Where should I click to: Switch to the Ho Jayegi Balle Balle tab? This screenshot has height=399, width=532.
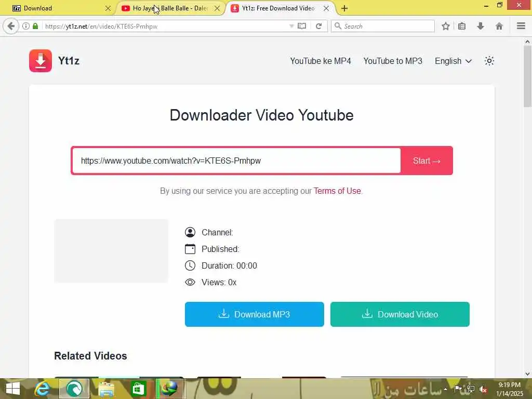tap(170, 8)
